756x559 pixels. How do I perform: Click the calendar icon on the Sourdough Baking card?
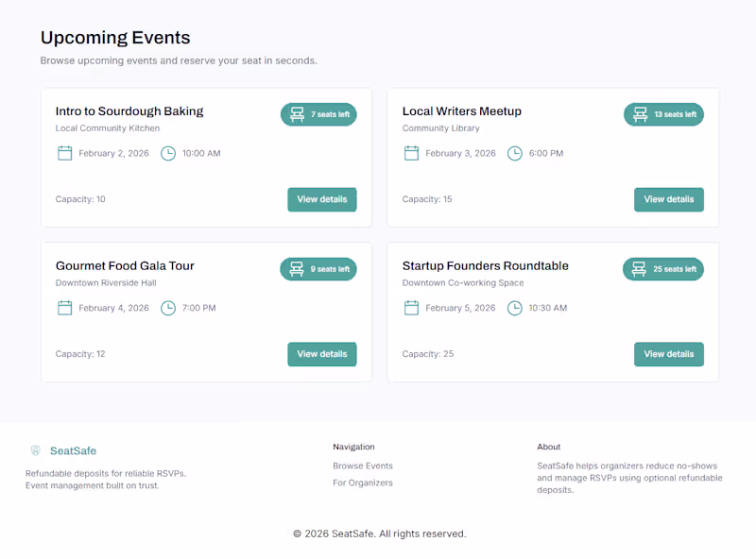[x=64, y=153]
